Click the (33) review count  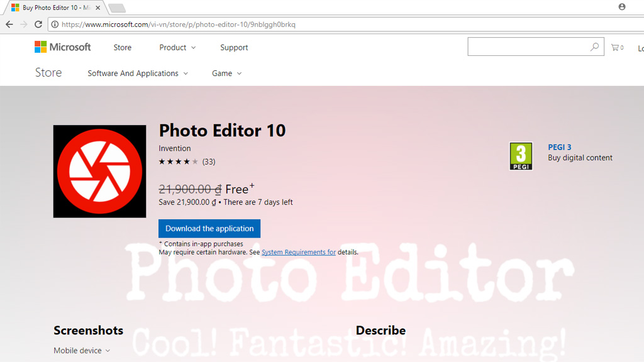tap(209, 162)
